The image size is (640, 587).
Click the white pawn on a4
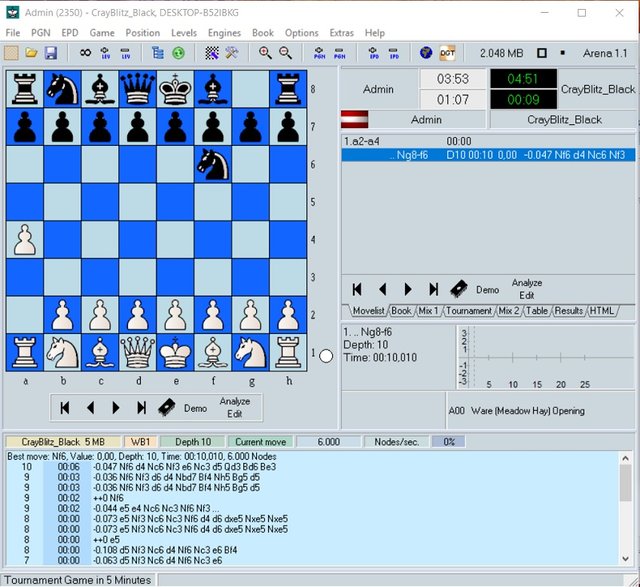(x=24, y=240)
